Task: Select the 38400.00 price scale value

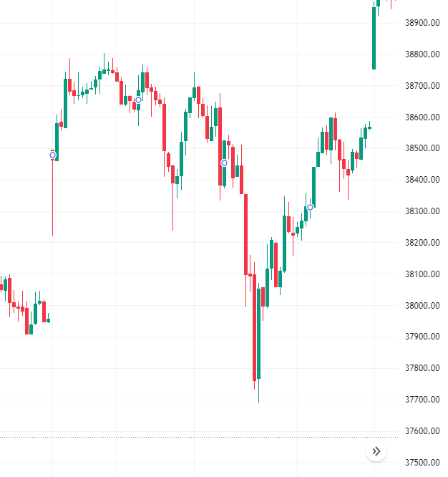Action: [422, 180]
